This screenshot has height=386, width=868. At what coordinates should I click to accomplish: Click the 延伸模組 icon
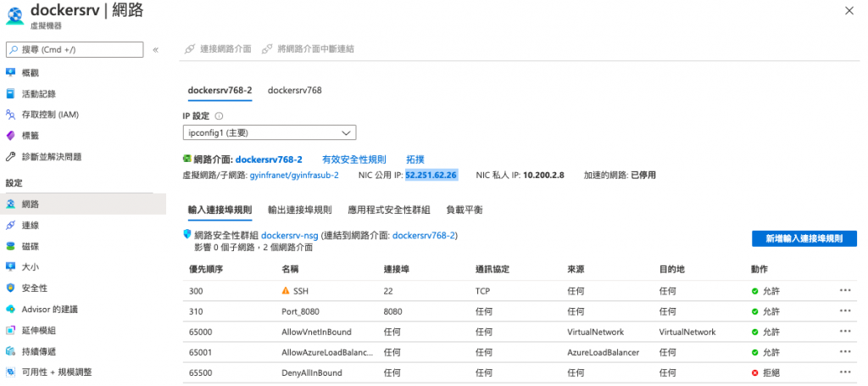[x=10, y=330]
